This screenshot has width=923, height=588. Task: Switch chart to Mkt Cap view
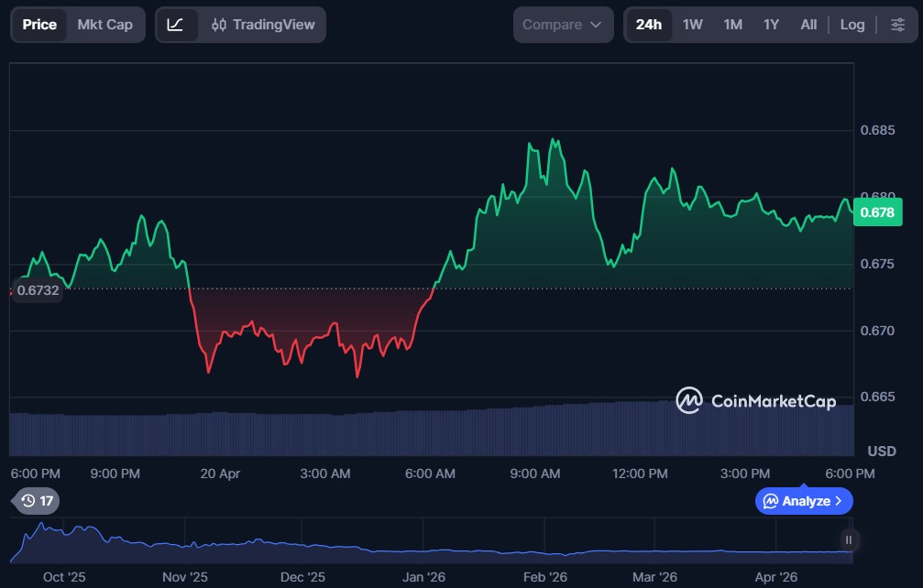pos(104,25)
